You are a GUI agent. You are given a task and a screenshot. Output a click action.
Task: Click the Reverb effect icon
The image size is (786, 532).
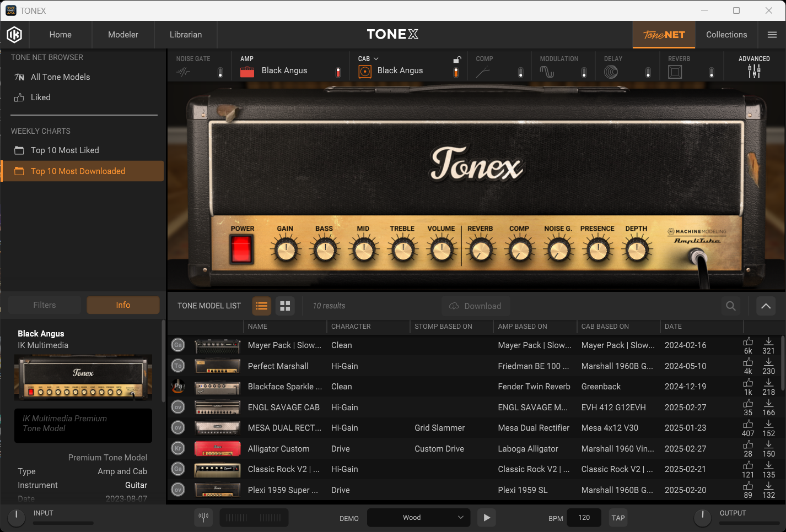pyautogui.click(x=675, y=72)
